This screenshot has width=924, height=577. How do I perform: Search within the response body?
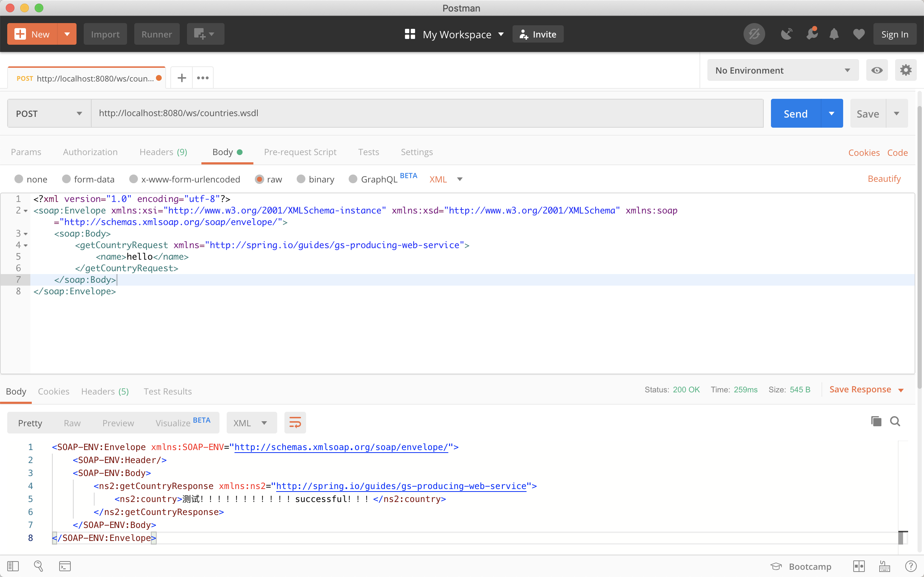coord(895,421)
